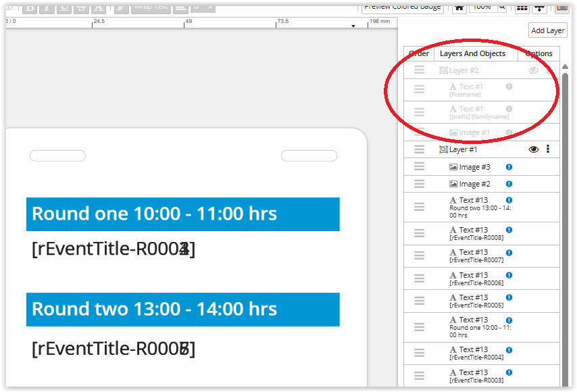Image resolution: width=577 pixels, height=392 pixels.
Task: Click the Add Layer button
Action: point(547,30)
